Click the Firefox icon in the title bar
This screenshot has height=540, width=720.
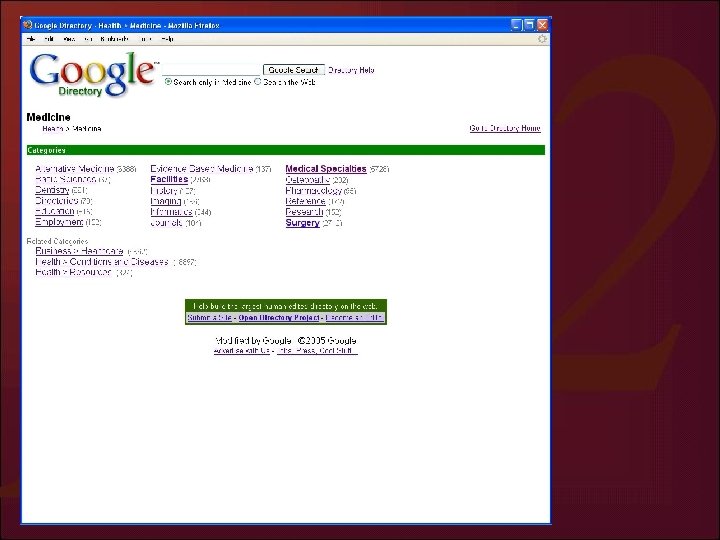pyautogui.click(x=28, y=25)
